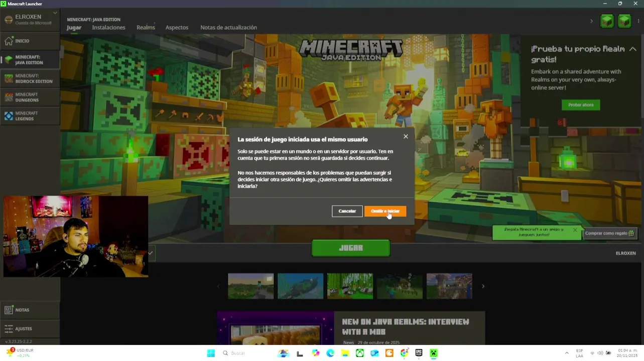Open File Explorer from the taskbar
This screenshot has width=644, height=361.
[x=345, y=353]
